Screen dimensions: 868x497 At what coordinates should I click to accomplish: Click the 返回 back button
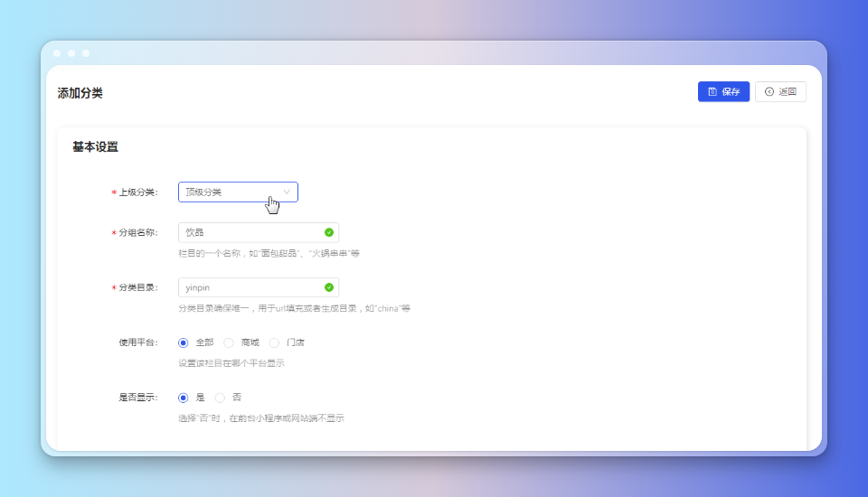tap(780, 92)
